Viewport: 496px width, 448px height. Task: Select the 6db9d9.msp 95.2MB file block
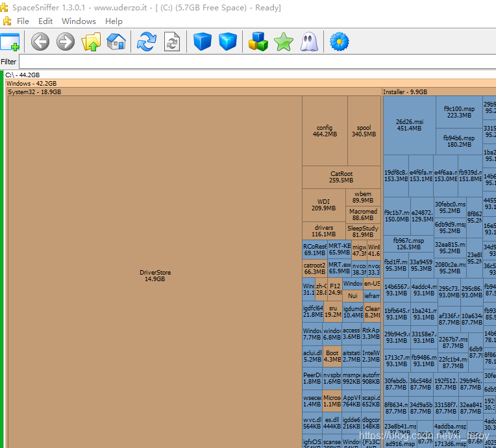point(450,228)
